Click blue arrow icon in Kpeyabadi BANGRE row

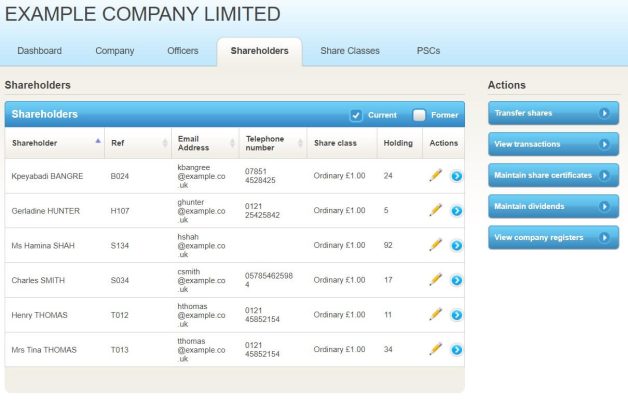click(456, 177)
